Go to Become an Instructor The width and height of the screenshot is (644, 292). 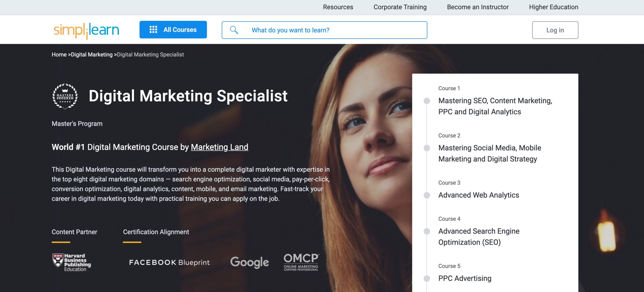478,7
